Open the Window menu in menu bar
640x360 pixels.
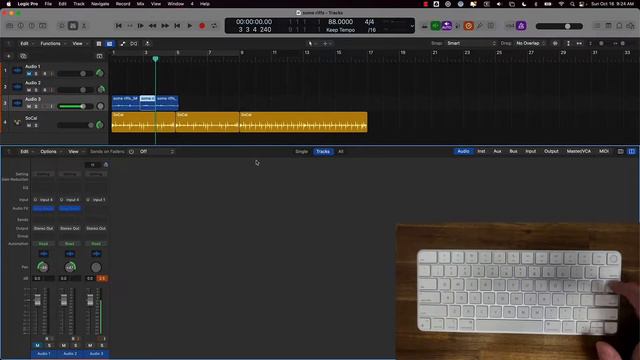pyautogui.click(x=176, y=4)
